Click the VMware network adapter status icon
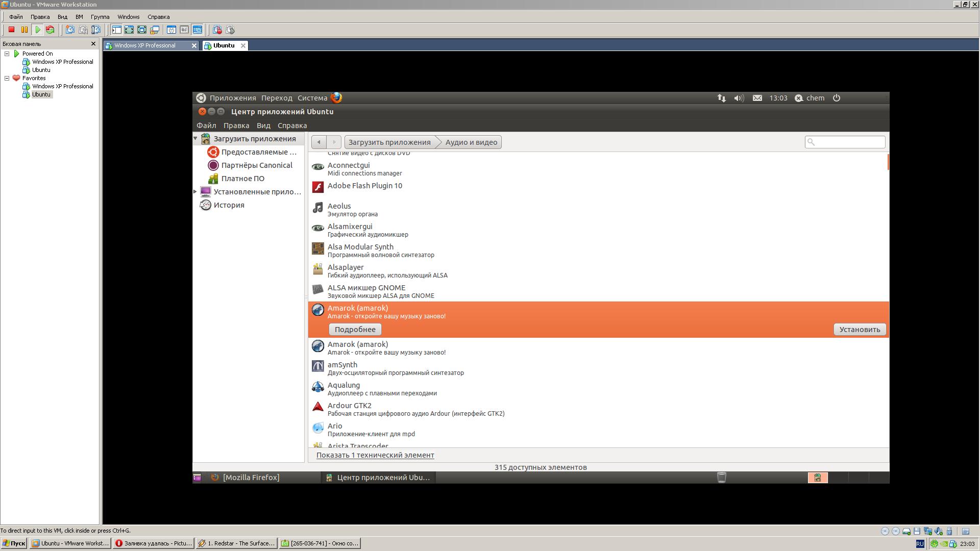980x551 pixels. [x=928, y=531]
